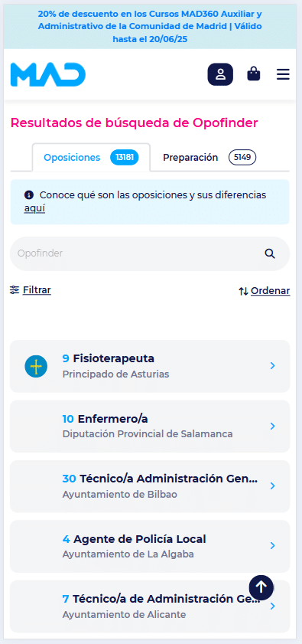
Task: Expand the Fisioterapeuta result chevron
Action: 273,365
